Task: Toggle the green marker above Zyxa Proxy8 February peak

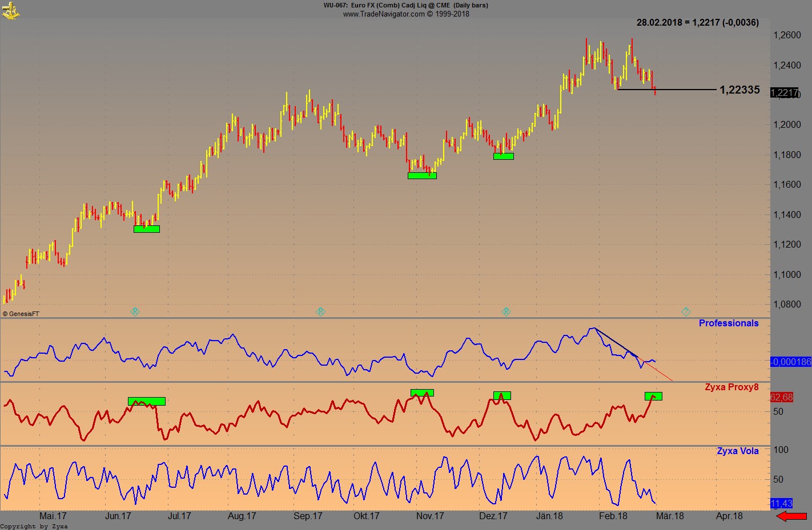Action: pyautogui.click(x=653, y=395)
